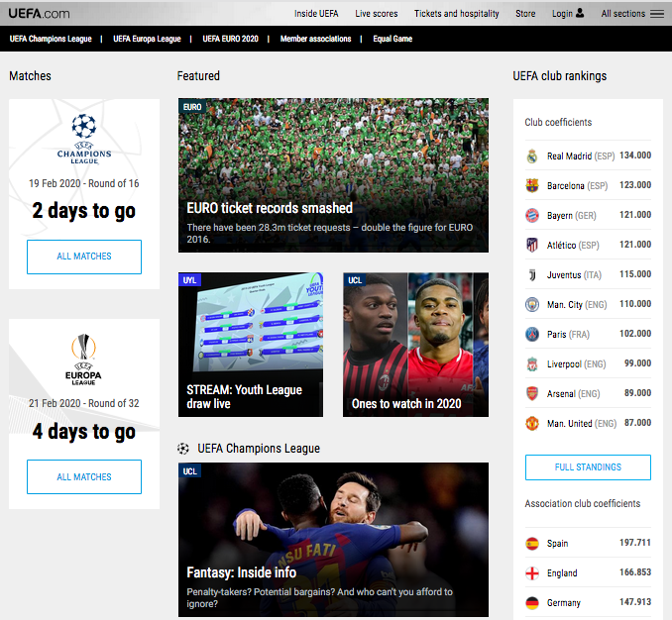Select Equal Game in black bar

pyautogui.click(x=392, y=39)
